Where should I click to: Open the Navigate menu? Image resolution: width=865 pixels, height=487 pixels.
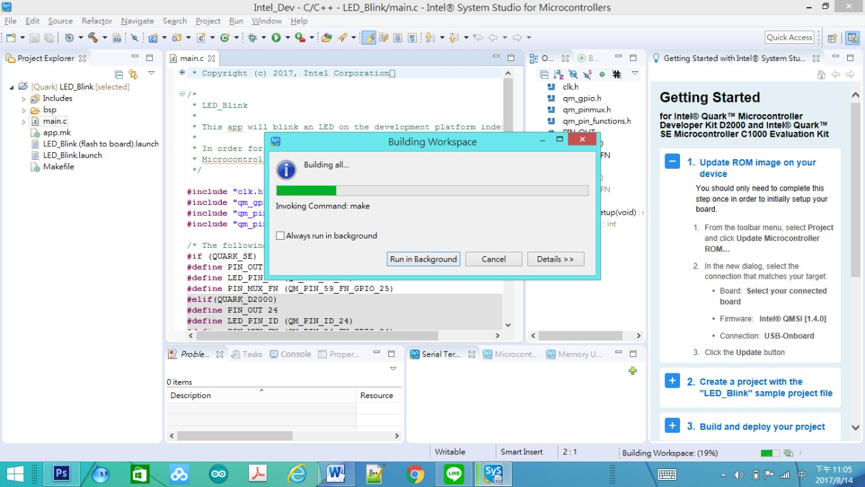(137, 21)
